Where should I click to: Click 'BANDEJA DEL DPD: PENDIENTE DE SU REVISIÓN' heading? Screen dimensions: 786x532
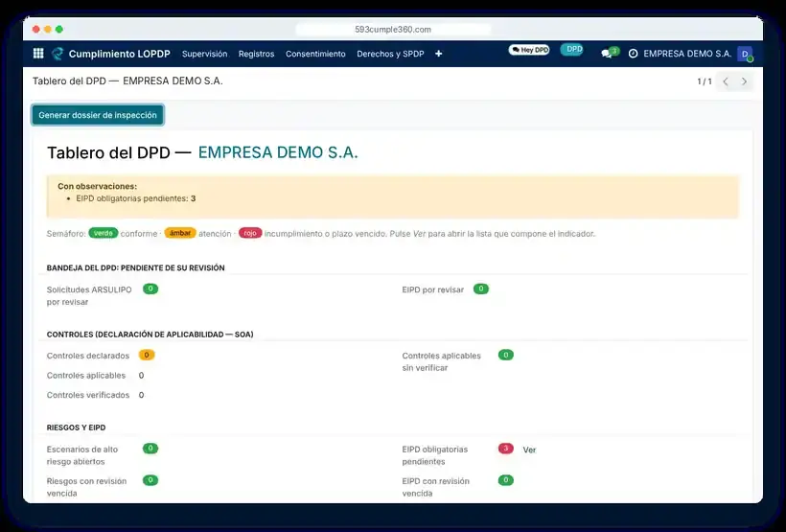click(x=136, y=267)
